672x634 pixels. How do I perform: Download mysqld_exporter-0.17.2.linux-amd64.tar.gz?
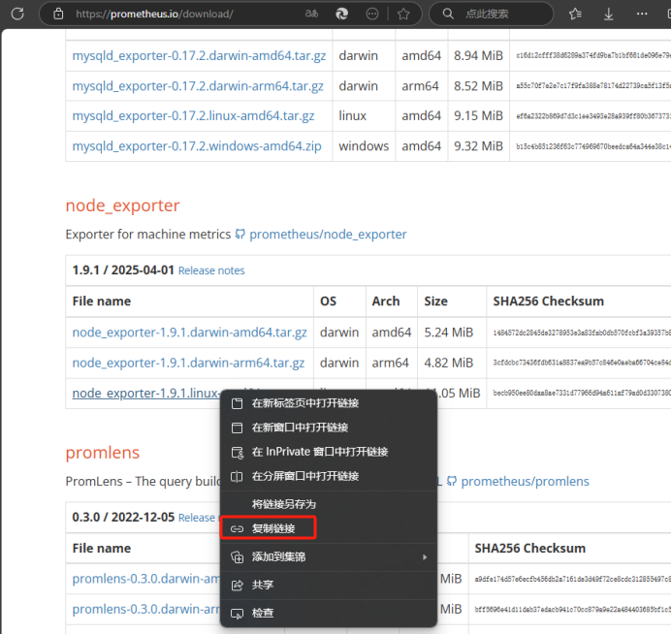pyautogui.click(x=193, y=115)
